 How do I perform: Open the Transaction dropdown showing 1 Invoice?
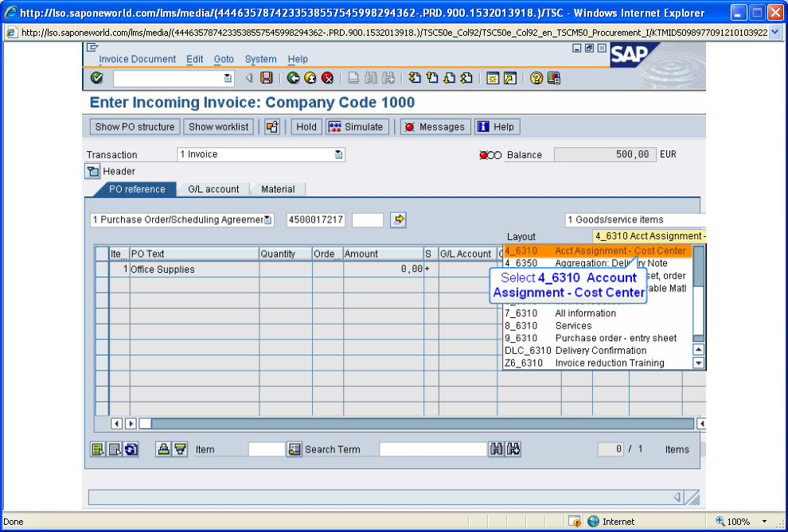tap(261, 154)
